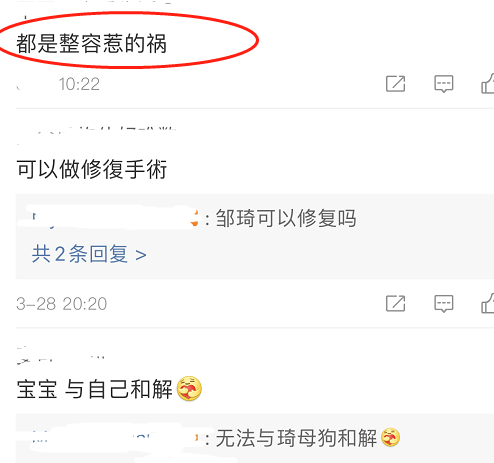Open the 可以做修復手術 comment

(x=92, y=169)
